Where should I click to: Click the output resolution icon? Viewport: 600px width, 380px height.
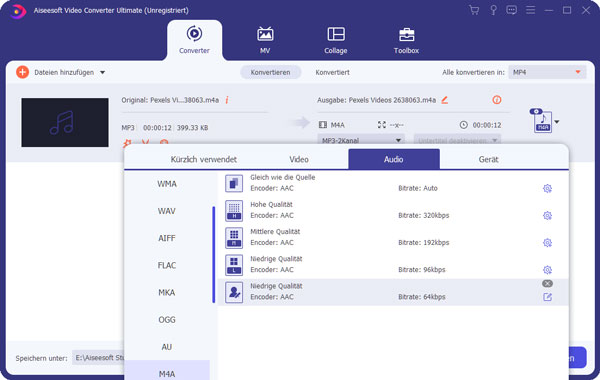[x=382, y=125]
